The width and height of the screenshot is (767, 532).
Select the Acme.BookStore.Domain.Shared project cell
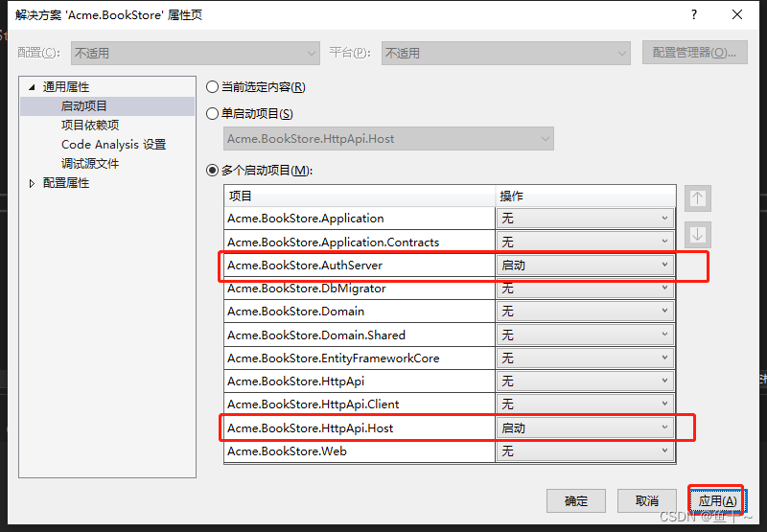point(360,335)
